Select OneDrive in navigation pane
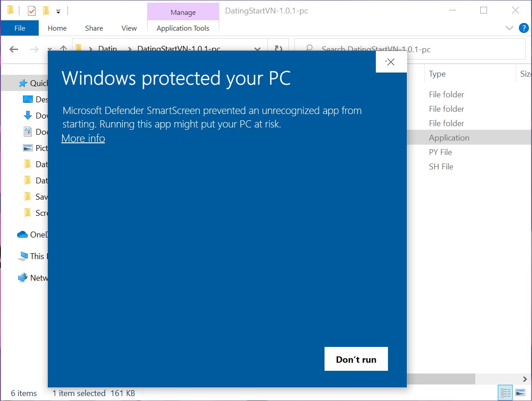This screenshot has width=532, height=401. [x=32, y=235]
